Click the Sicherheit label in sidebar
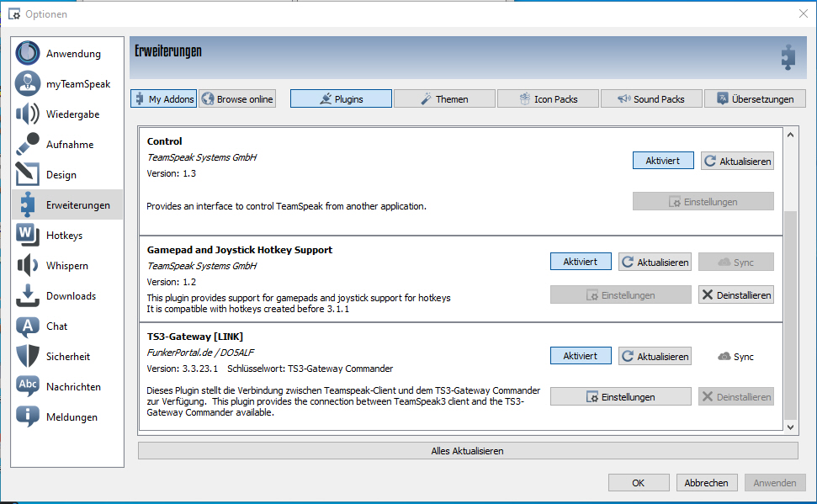The width and height of the screenshot is (817, 504). click(x=68, y=357)
